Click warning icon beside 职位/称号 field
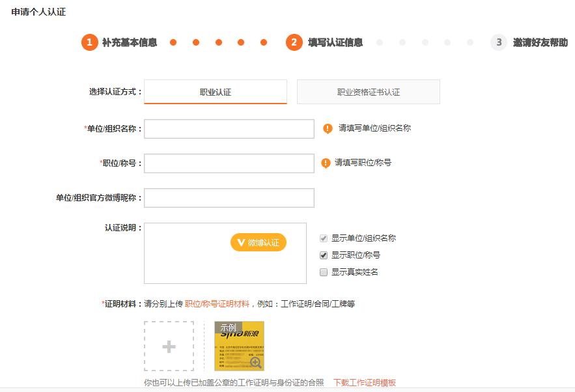 click(327, 163)
